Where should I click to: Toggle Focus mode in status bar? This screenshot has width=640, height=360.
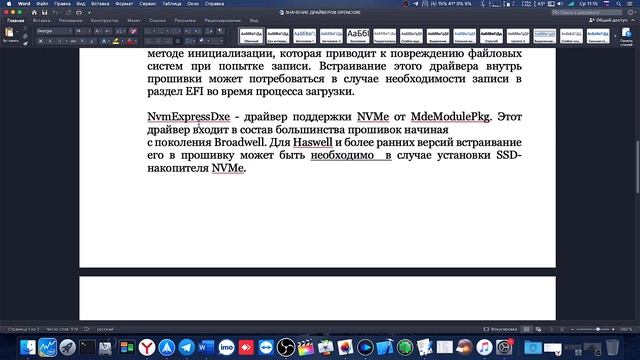point(500,329)
